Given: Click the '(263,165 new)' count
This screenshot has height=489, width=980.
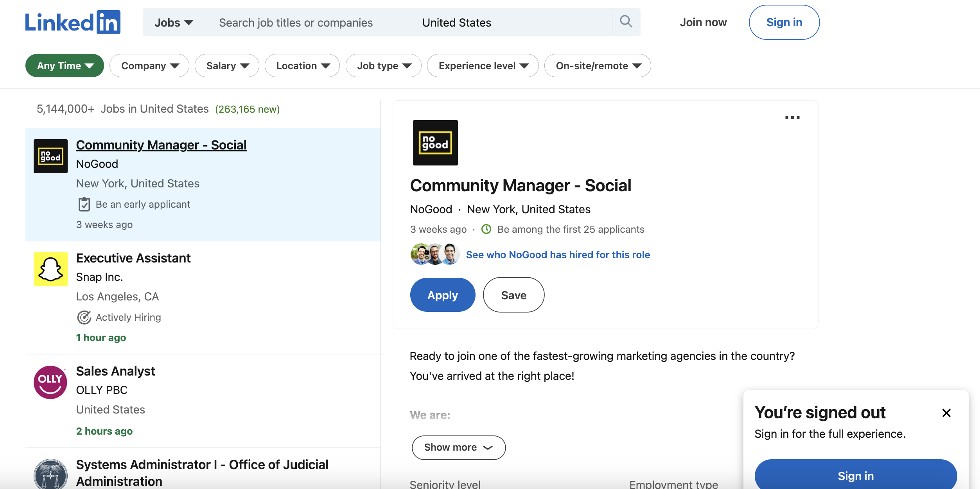Looking at the screenshot, I should [x=248, y=109].
